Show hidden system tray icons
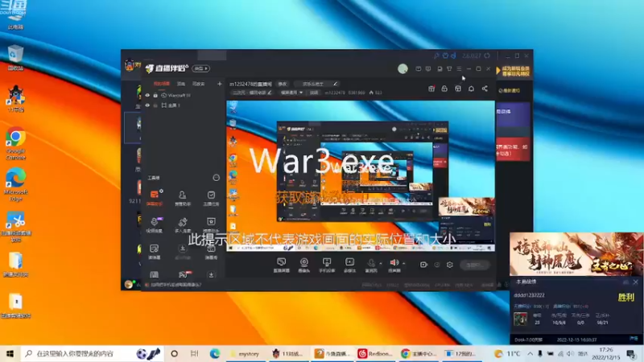Screen dimensions: 644x362 point(530,353)
